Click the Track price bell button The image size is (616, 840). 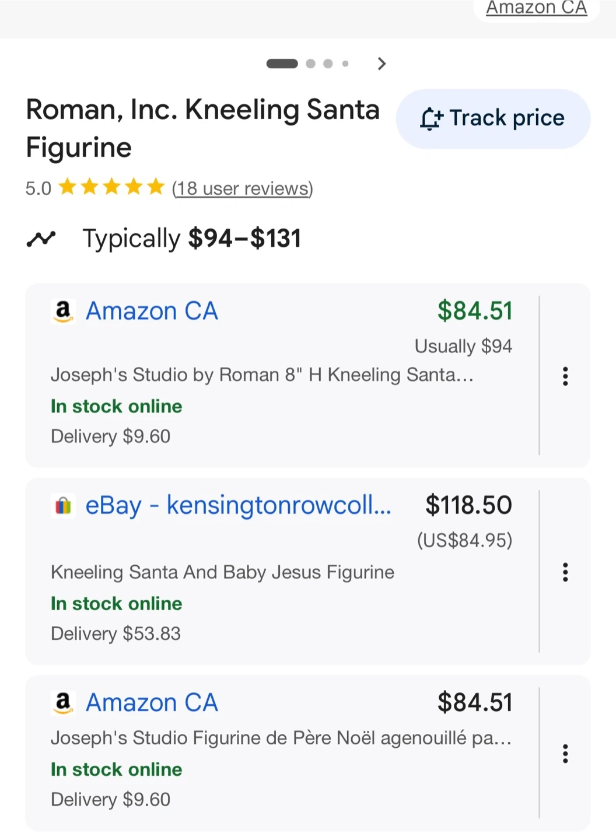[492, 118]
